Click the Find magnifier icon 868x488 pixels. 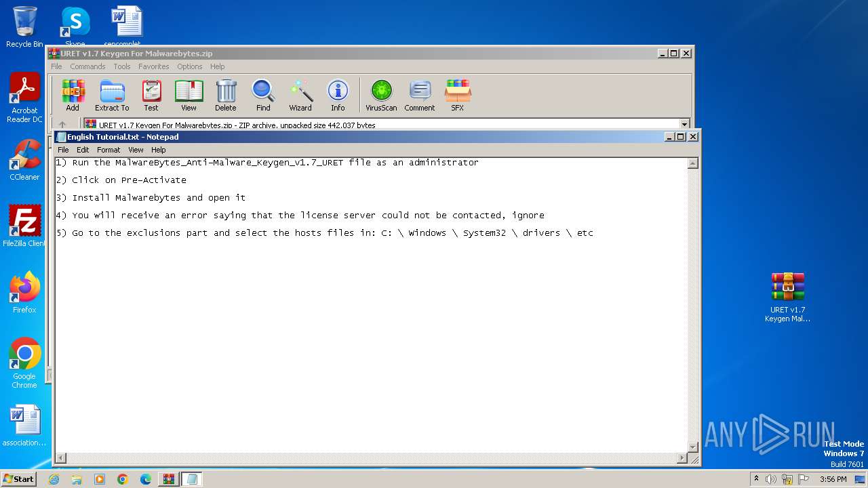(263, 95)
